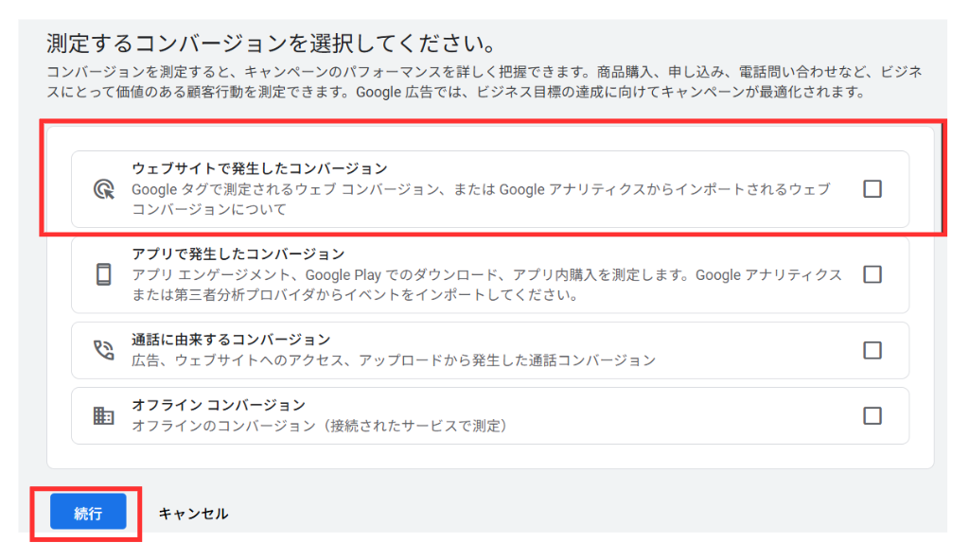Image resolution: width=969 pixels, height=560 pixels.
Task: Click the 広告、ウェブサイトへのアクセス description text
Action: point(394,359)
